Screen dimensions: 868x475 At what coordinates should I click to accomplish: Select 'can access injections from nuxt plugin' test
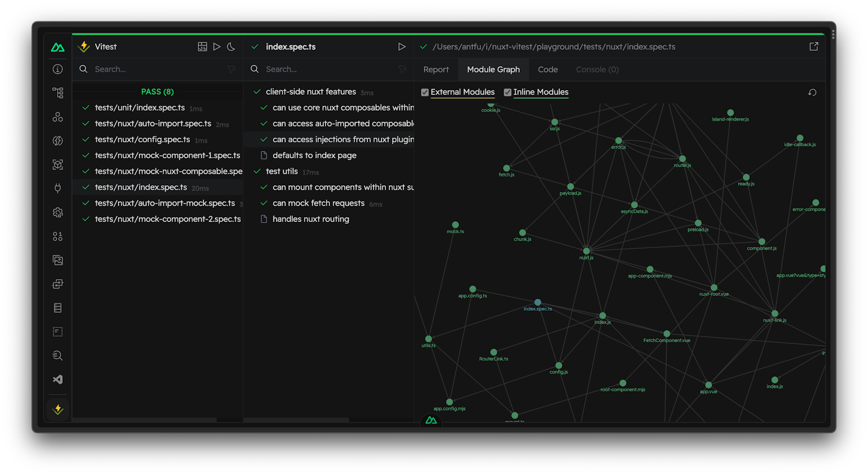pos(329,140)
